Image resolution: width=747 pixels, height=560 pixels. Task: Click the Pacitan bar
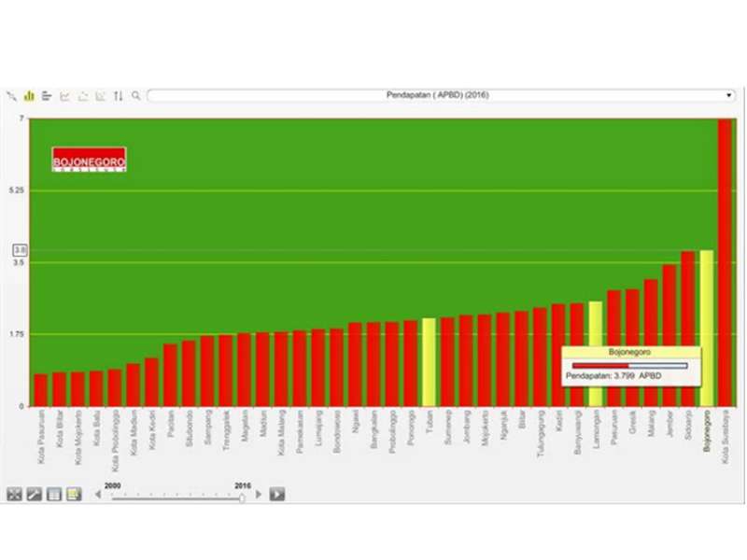(x=170, y=375)
